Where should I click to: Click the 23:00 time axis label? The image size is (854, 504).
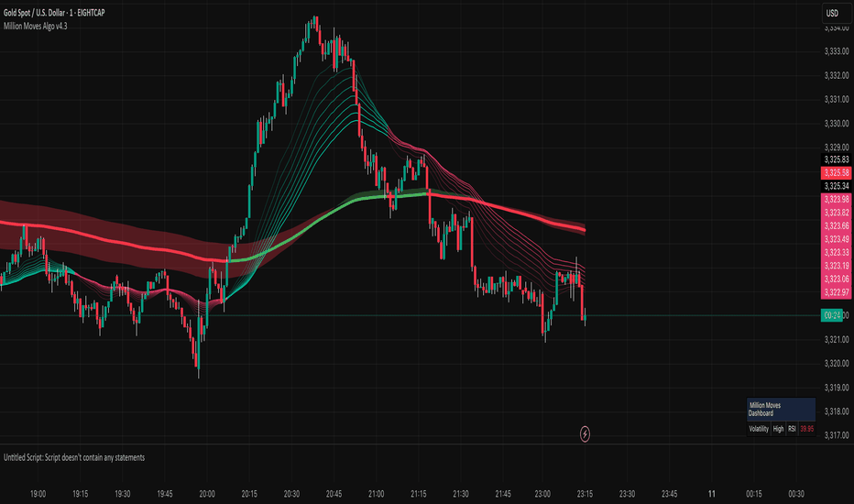point(542,494)
